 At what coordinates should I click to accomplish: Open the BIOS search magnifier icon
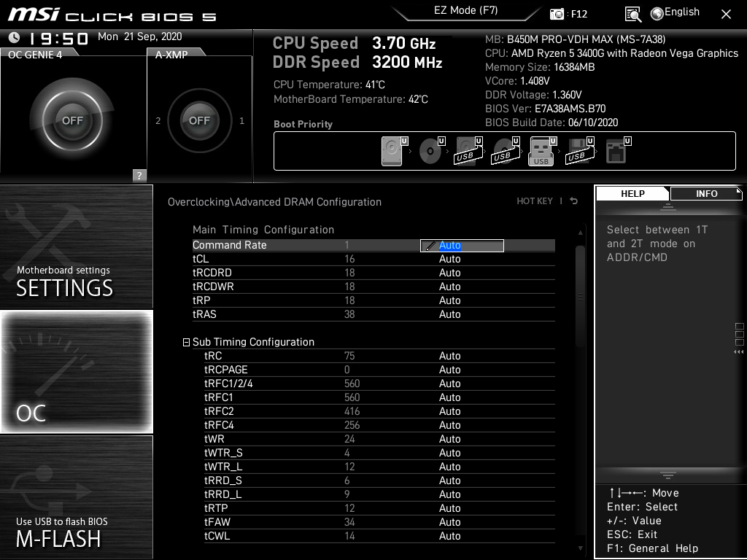pos(632,15)
